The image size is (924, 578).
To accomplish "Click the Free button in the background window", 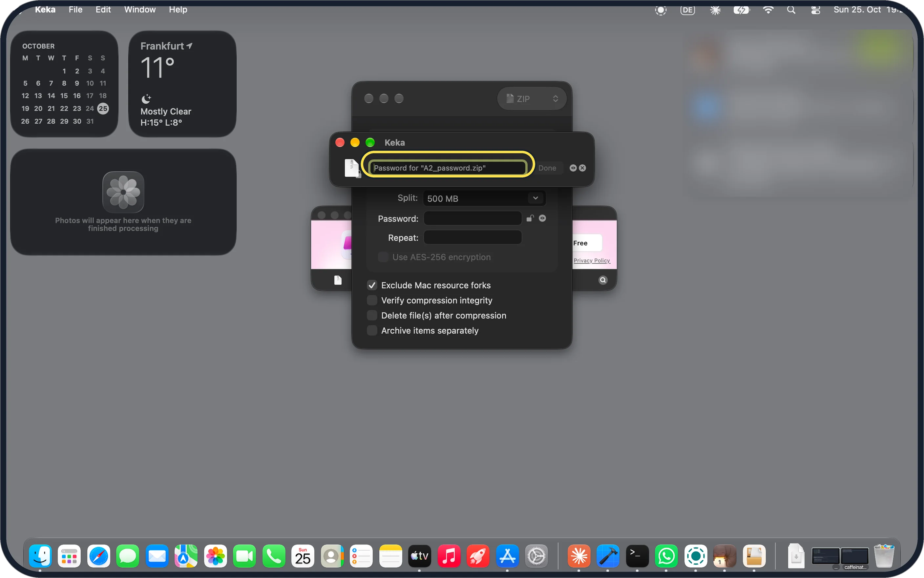I will [587, 243].
